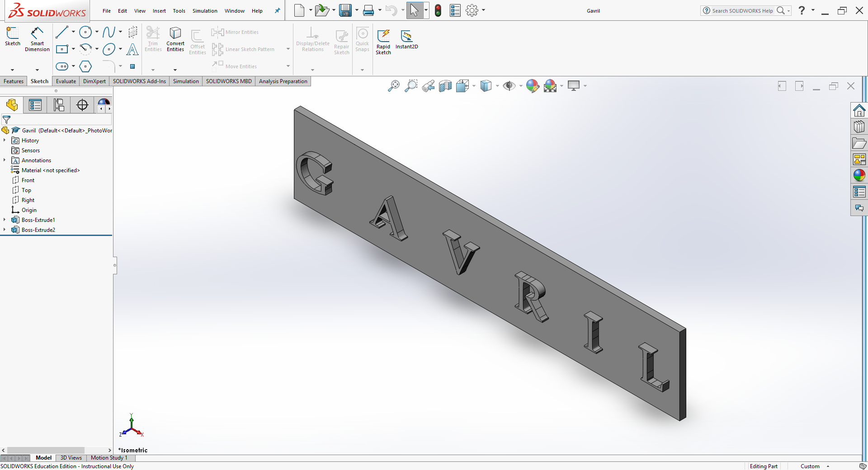Click the Zoom to Fit icon

[x=394, y=86]
